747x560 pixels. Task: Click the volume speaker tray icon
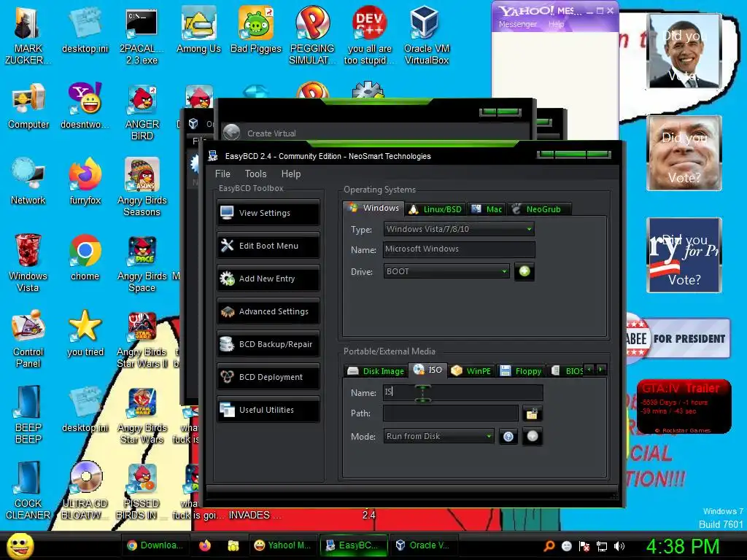pyautogui.click(x=619, y=546)
